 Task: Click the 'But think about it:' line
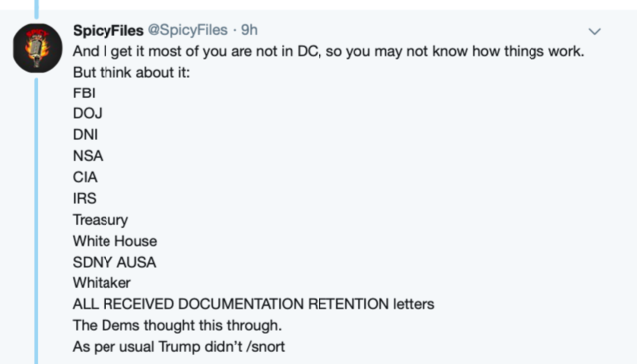click(131, 72)
